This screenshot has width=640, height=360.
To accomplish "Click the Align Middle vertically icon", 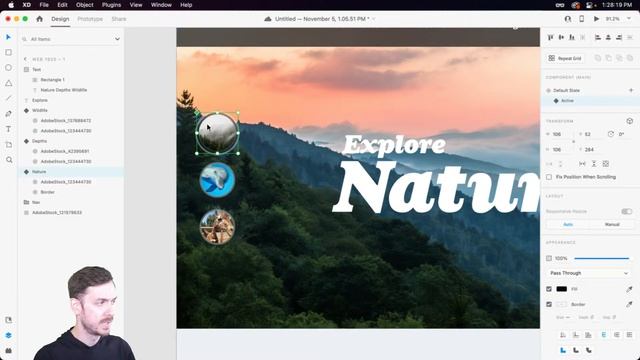I will click(x=561, y=37).
